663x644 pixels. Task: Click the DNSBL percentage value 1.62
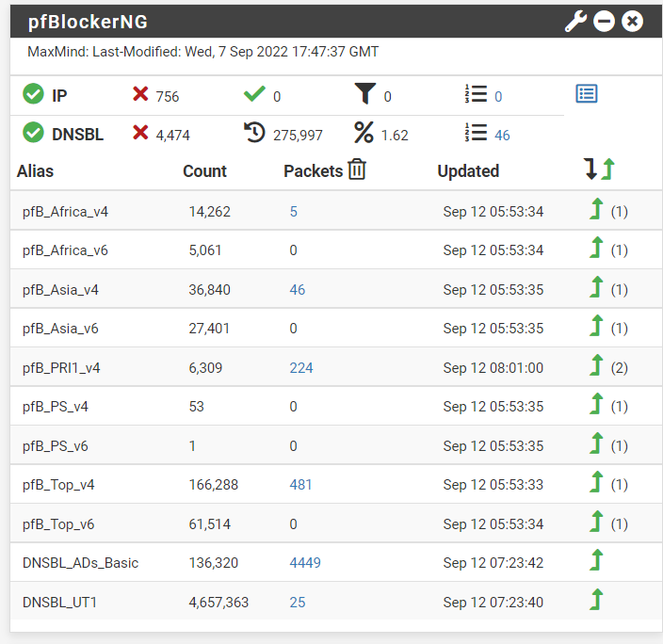(395, 136)
